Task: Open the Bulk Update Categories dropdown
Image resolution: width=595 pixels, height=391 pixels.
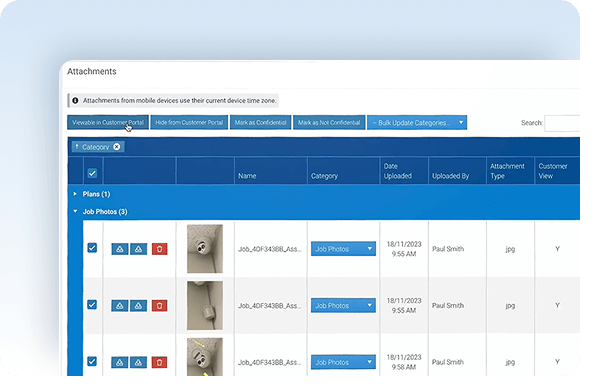Action: [417, 123]
